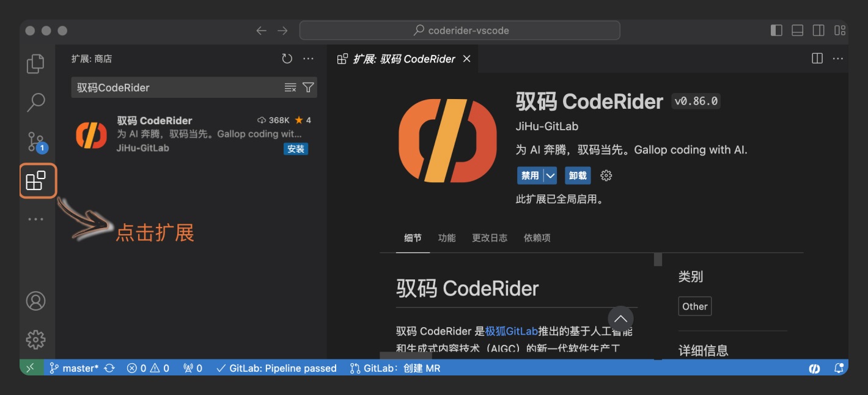Viewport: 868px width, 395px height.
Task: Click CodeRider icon in status bar
Action: (x=814, y=368)
